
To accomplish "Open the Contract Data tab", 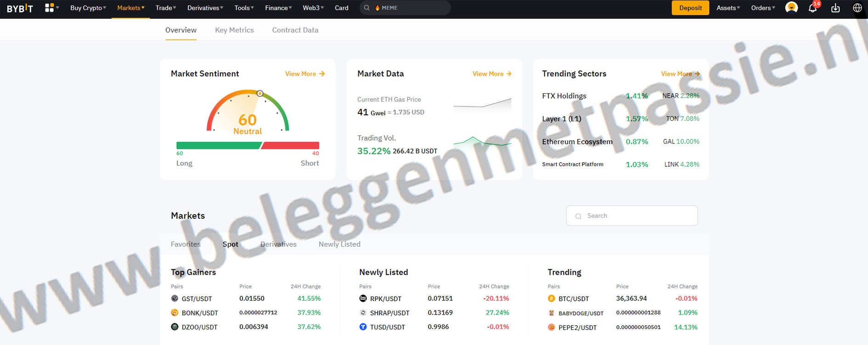I will click(x=295, y=30).
